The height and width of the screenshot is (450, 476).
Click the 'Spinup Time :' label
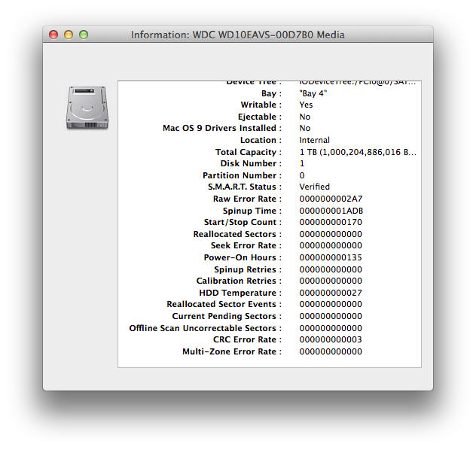pyautogui.click(x=252, y=211)
